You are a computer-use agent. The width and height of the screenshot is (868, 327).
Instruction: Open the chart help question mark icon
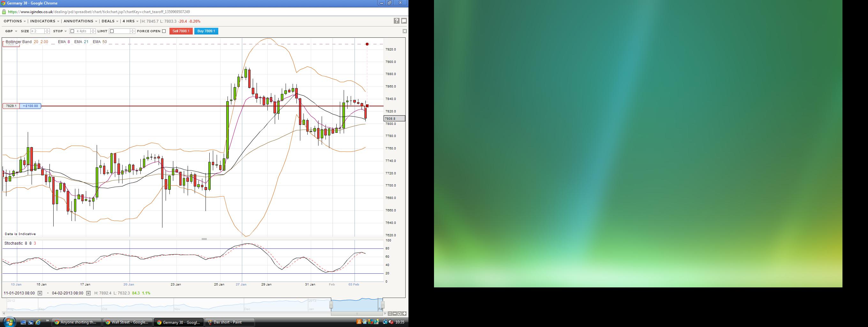(x=397, y=21)
